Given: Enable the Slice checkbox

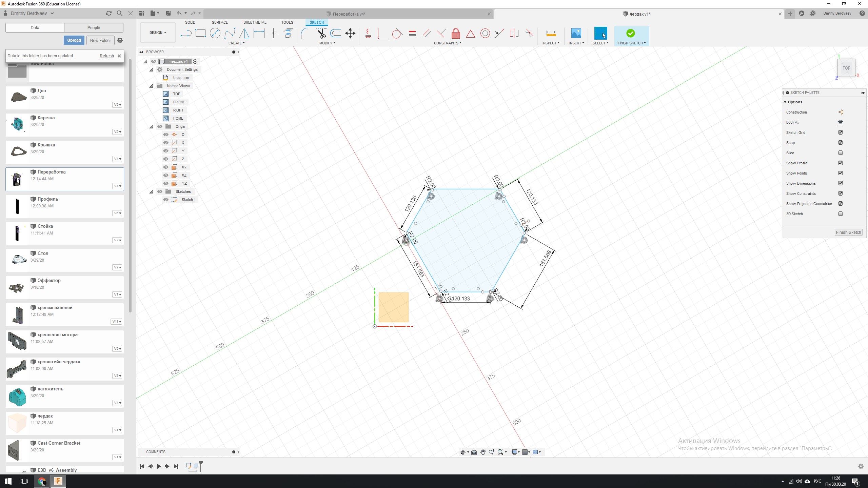Looking at the screenshot, I should coord(840,153).
